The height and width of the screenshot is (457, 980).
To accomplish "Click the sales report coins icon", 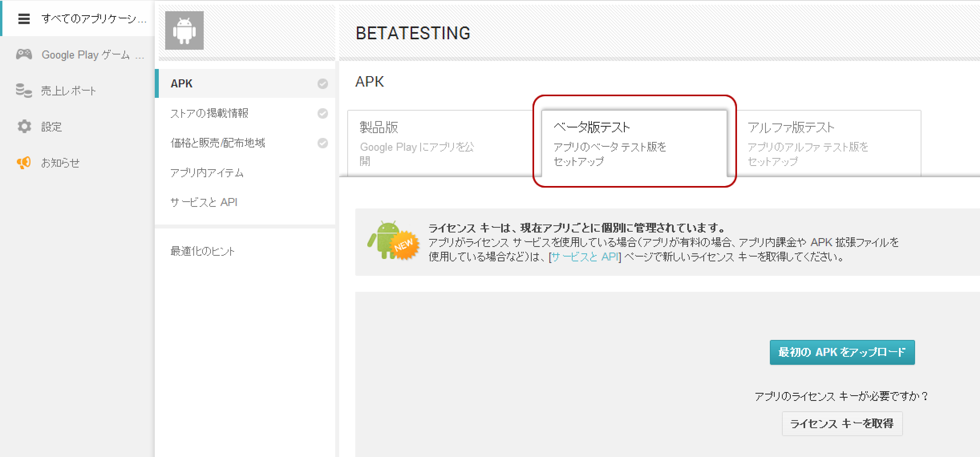I will 24,91.
